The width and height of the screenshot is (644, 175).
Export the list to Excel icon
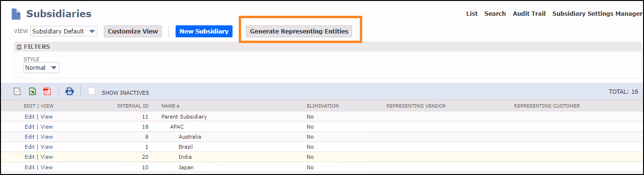(32, 91)
